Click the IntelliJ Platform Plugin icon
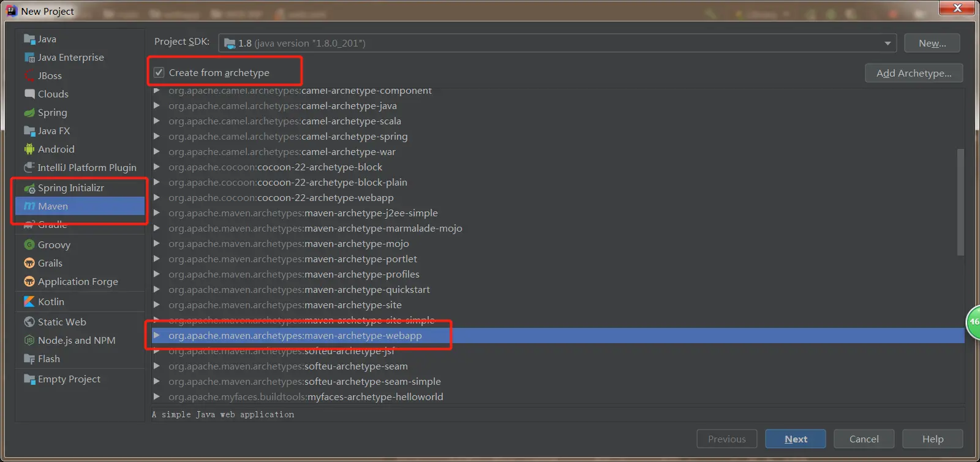The image size is (980, 462). coord(29,168)
